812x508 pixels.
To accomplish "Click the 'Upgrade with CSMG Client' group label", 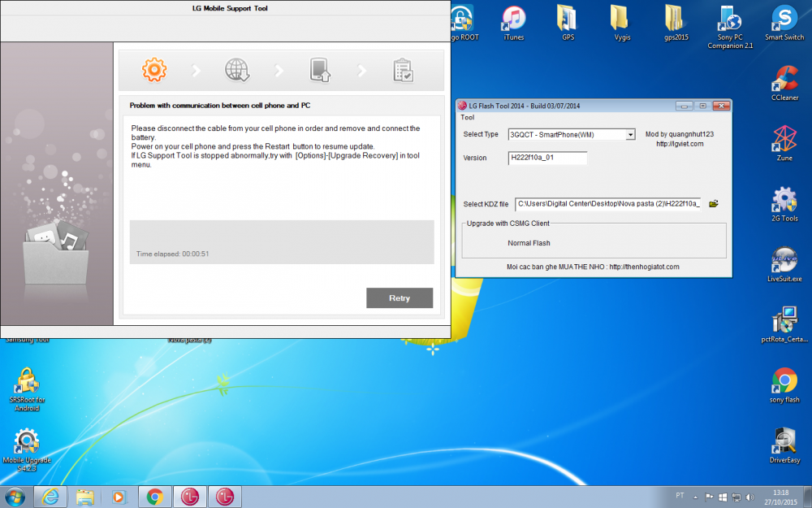I will pos(508,224).
